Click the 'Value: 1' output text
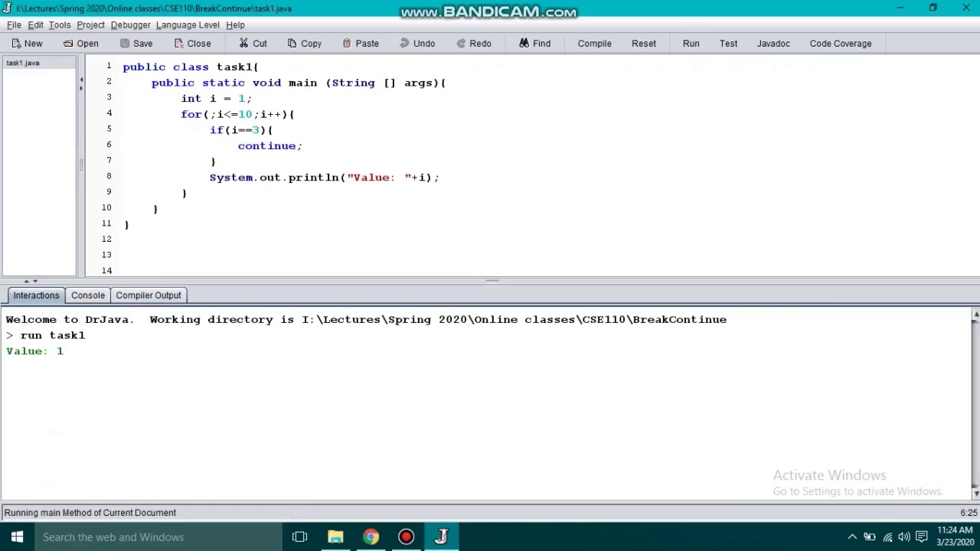 point(34,351)
